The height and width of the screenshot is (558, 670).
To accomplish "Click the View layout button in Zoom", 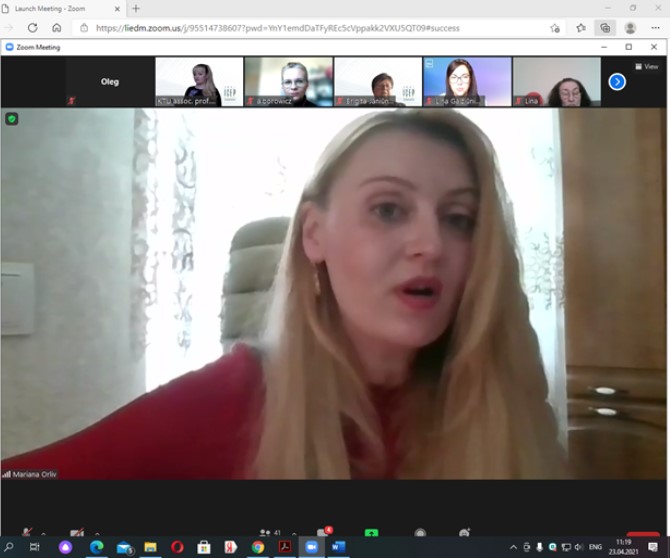I will 646,66.
